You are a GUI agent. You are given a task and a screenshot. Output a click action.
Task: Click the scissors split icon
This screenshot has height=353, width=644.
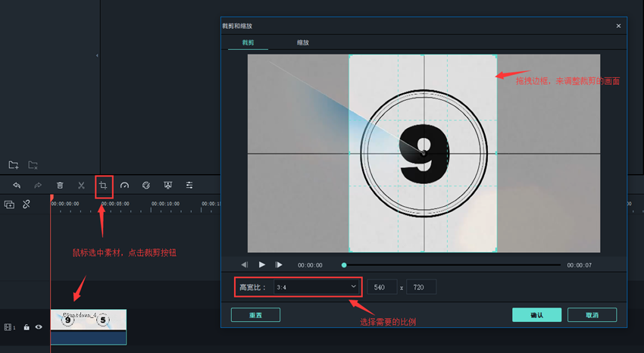[81, 186]
